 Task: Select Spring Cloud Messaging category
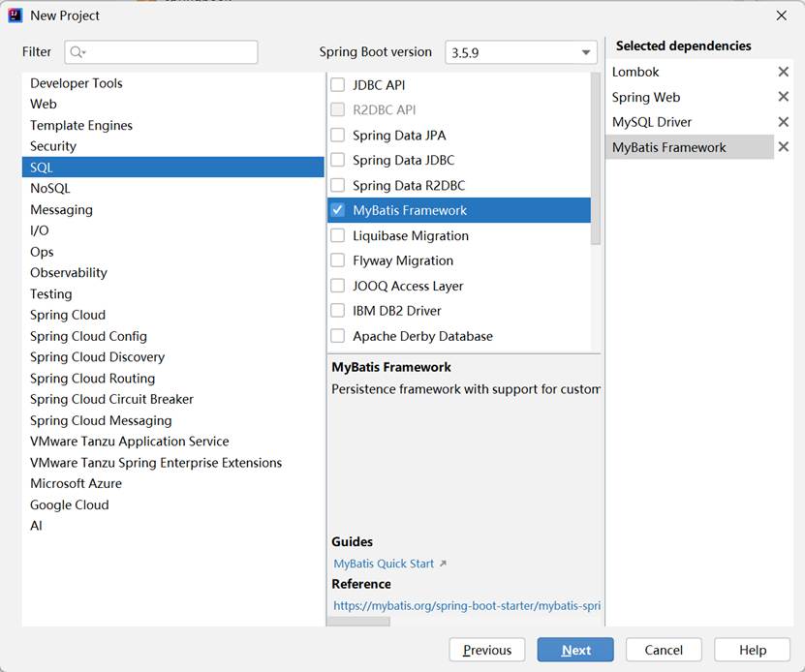click(173, 420)
